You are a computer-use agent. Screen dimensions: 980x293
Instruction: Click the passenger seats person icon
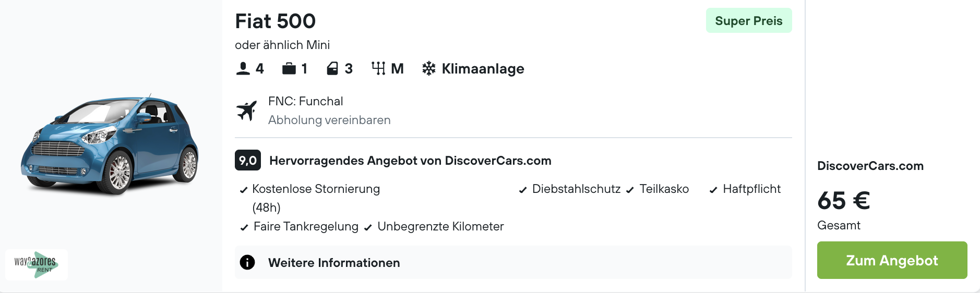click(x=243, y=69)
